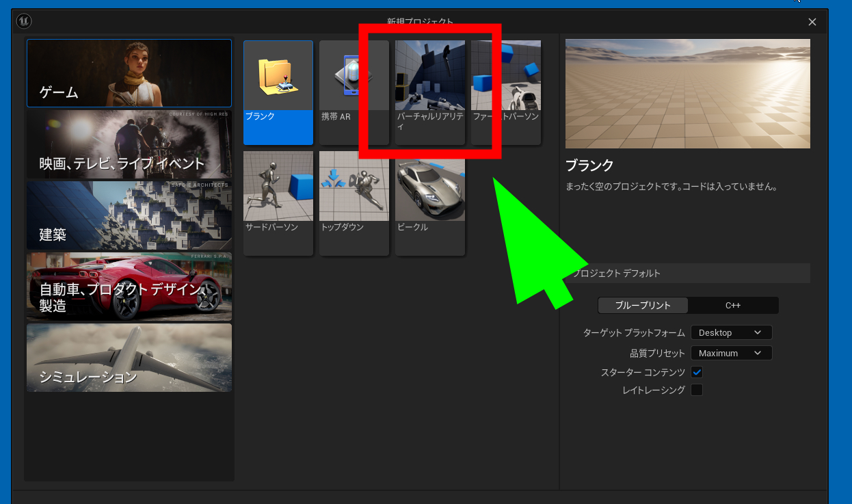Select 自動車、プロダクト デザイン、製造 category
This screenshot has height=504, width=852.
coord(129,287)
